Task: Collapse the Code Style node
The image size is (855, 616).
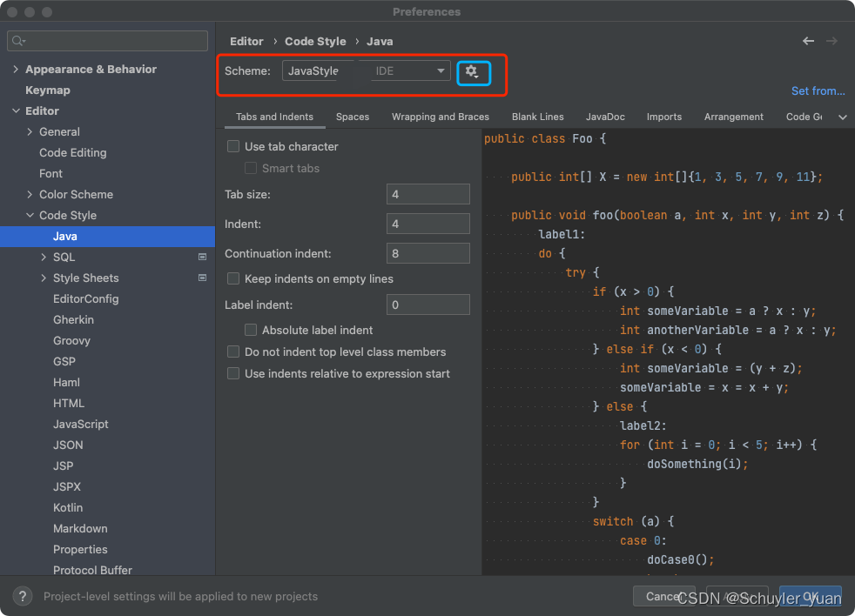Action: [x=30, y=215]
